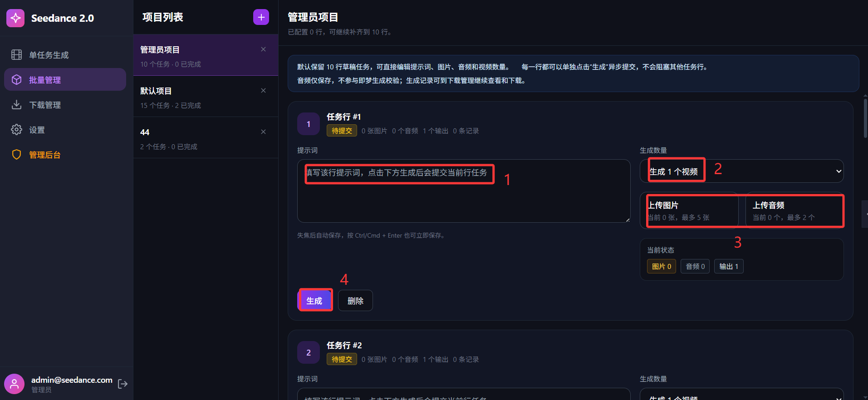Click the 图片 0 status chip

pyautogui.click(x=662, y=266)
